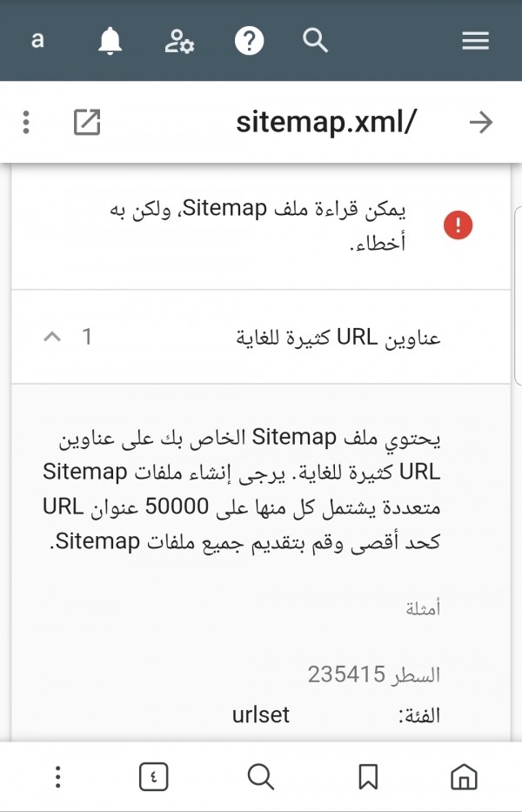The image size is (522, 812).
Task: Click the account avatar letter a
Action: tap(37, 40)
